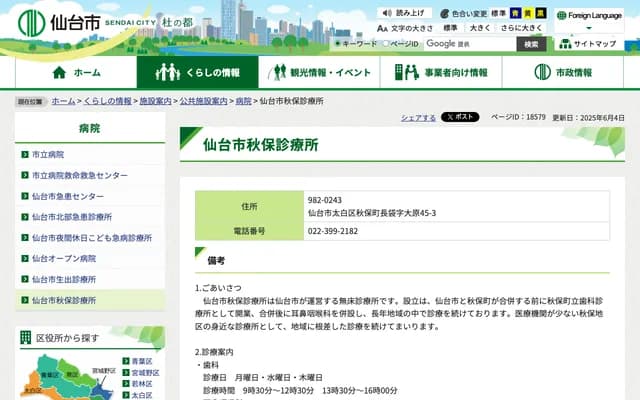Screen dimensions: 640x400
Task: Click the home icon in ホーム tab
Action: (x=59, y=72)
